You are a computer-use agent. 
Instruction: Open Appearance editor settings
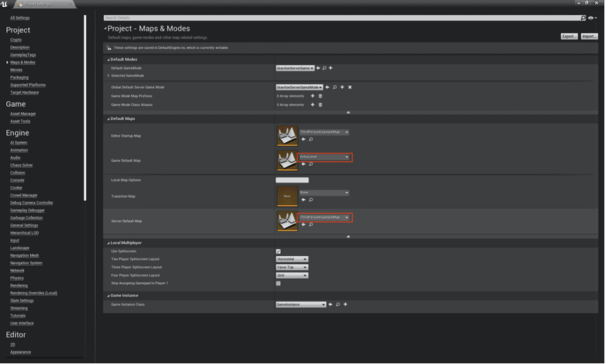pos(21,352)
